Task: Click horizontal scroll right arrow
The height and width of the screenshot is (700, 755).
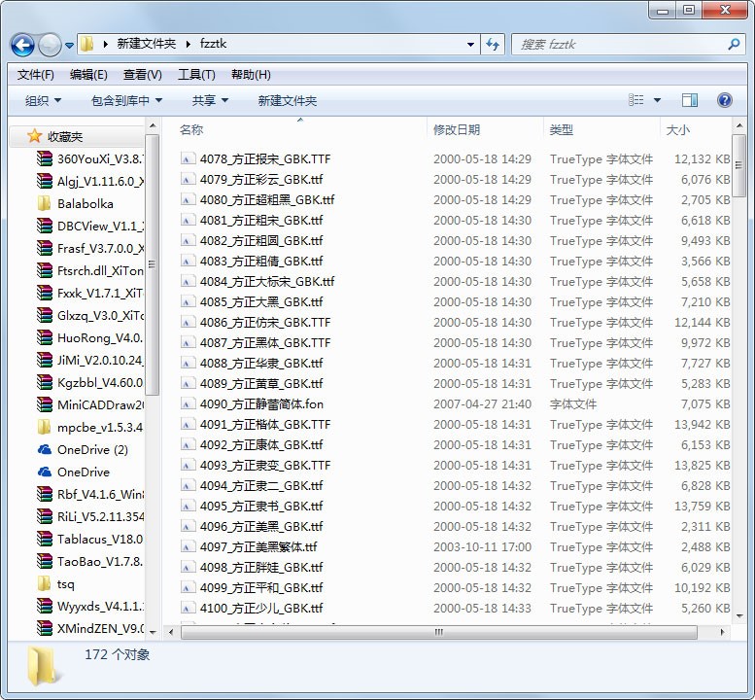Action: (x=722, y=632)
